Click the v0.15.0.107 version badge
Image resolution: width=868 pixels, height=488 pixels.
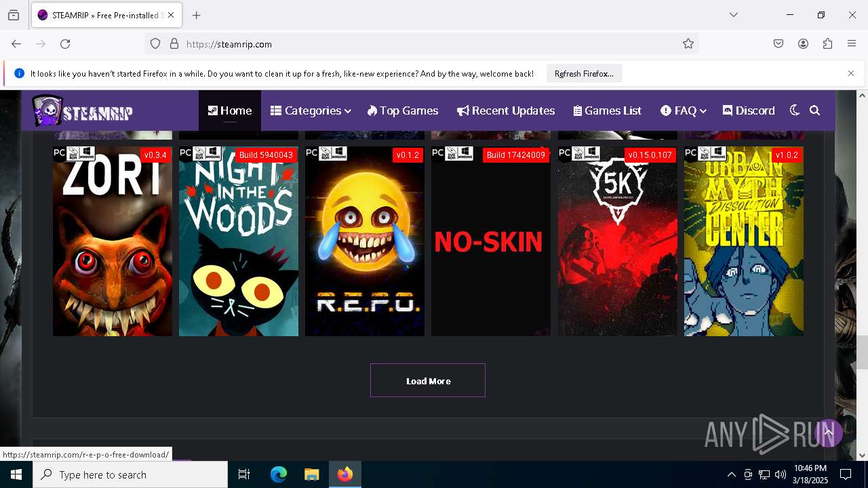click(650, 155)
